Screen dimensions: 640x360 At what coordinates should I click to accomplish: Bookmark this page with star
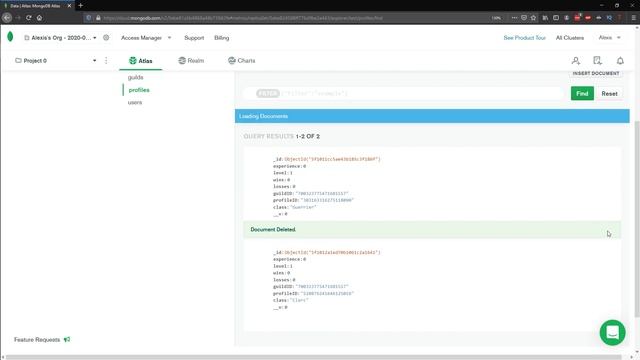tap(533, 18)
